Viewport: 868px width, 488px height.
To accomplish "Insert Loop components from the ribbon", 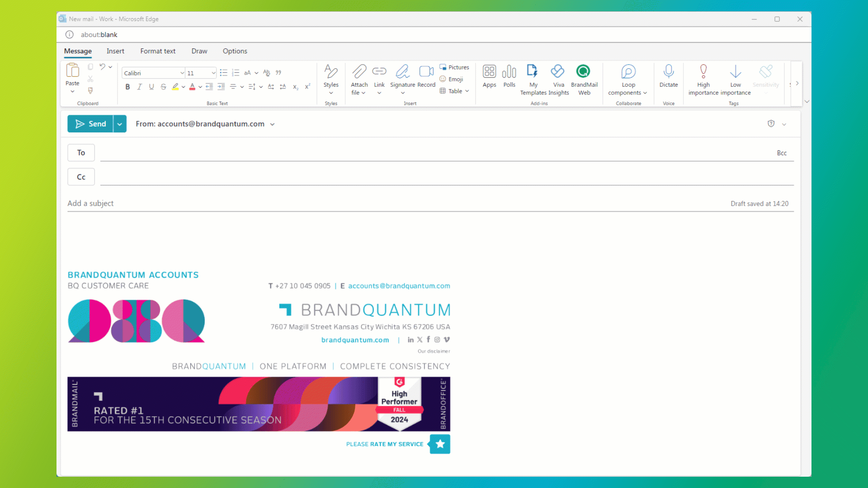I will click(628, 72).
